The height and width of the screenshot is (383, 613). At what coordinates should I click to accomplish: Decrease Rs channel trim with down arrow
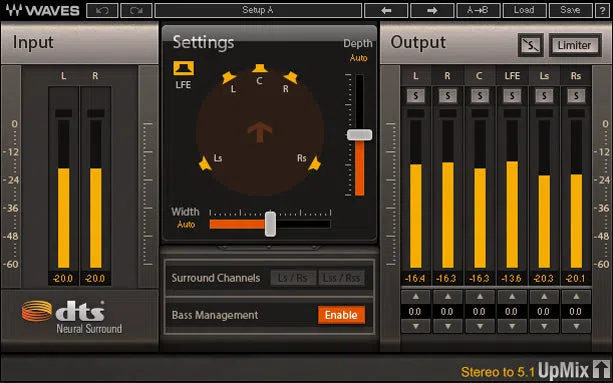[x=576, y=326]
